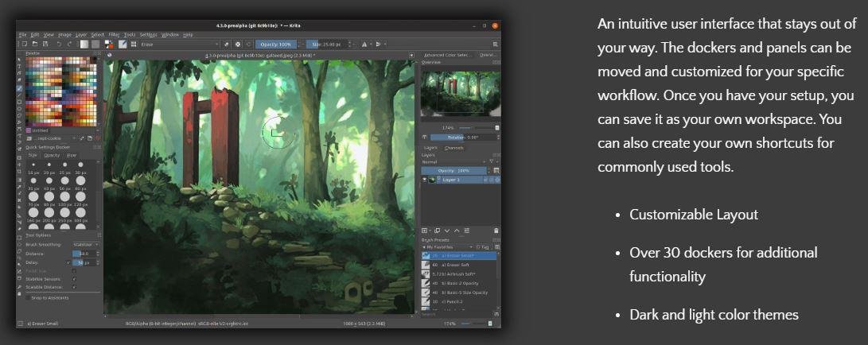Open layer properties icon
The image size is (868, 345).
pyautogui.click(x=467, y=231)
